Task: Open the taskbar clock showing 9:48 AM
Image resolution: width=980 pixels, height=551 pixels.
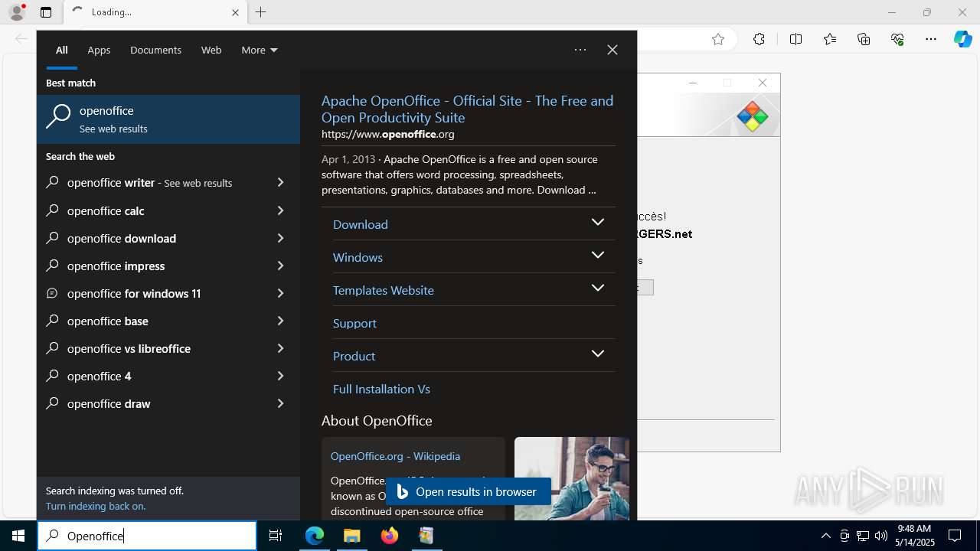Action: pos(914,536)
